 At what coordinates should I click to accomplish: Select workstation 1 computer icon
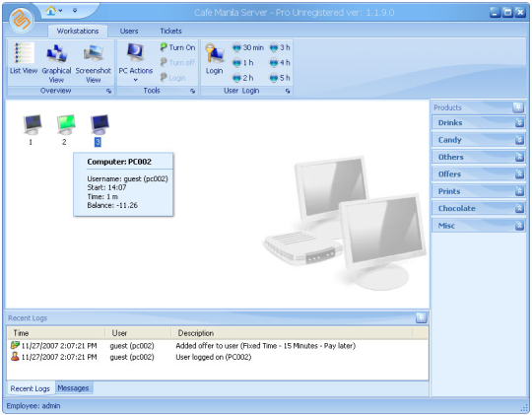point(32,124)
